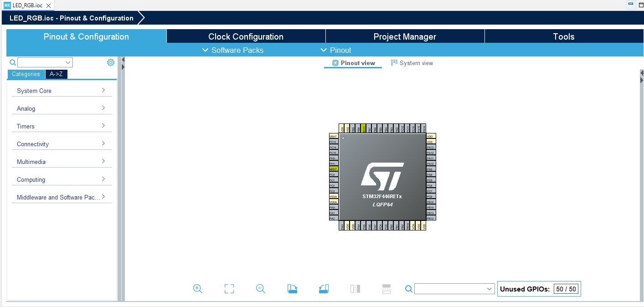Viewport: 644px width, 307px height.
Task: Open the categories settings gear
Action: click(111, 62)
